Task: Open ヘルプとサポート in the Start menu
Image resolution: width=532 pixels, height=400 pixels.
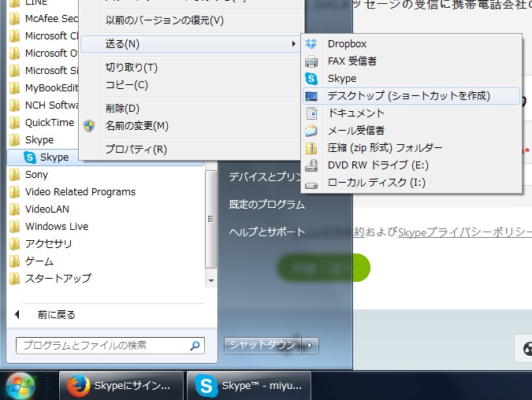Action: [267, 231]
